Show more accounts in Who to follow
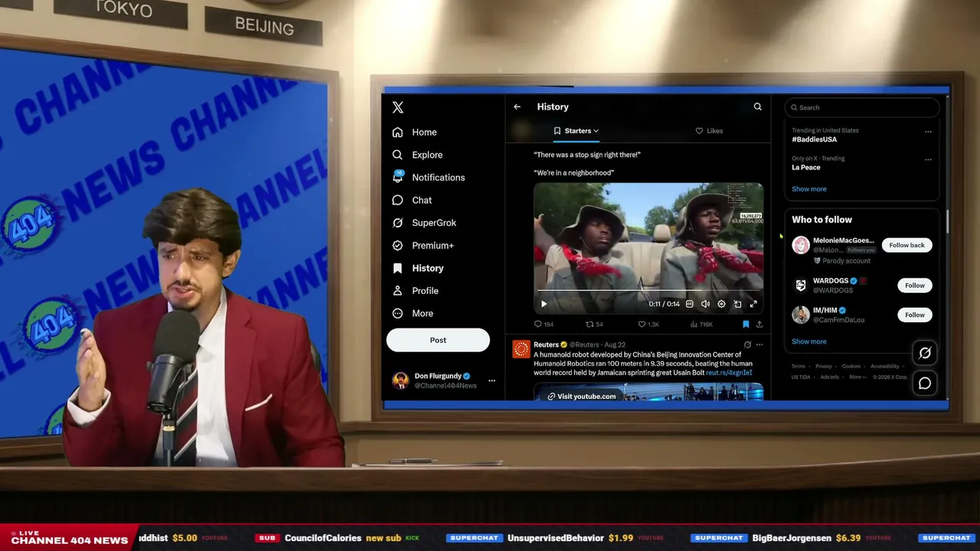Viewport: 980px width, 551px height. (809, 341)
